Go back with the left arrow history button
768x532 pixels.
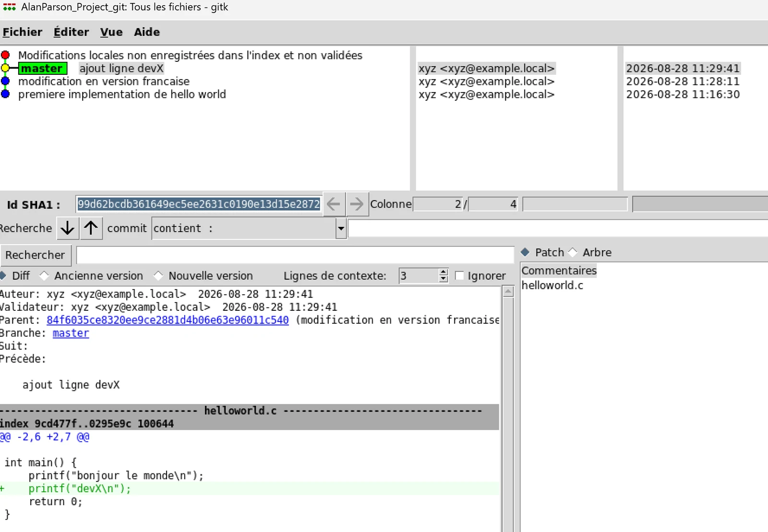click(x=334, y=204)
